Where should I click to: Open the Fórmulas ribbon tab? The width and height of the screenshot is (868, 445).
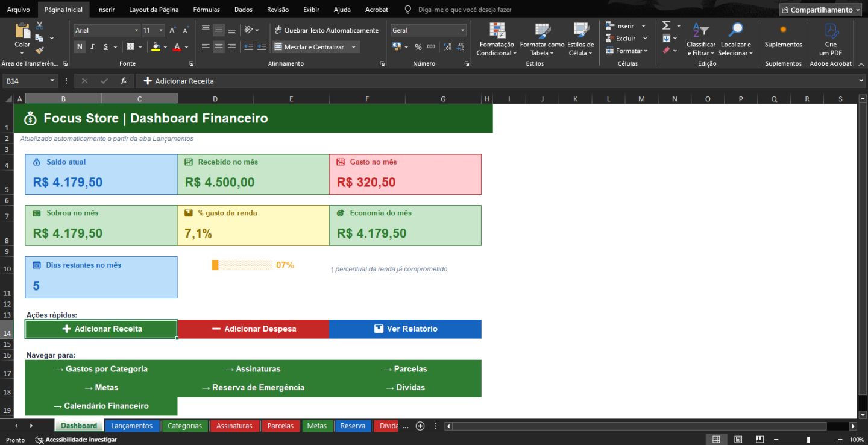[x=206, y=10]
